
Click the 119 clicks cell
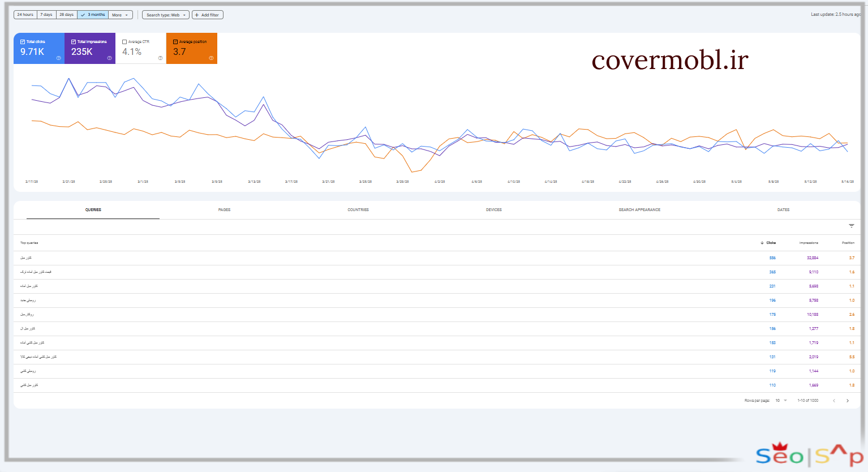[x=772, y=371]
